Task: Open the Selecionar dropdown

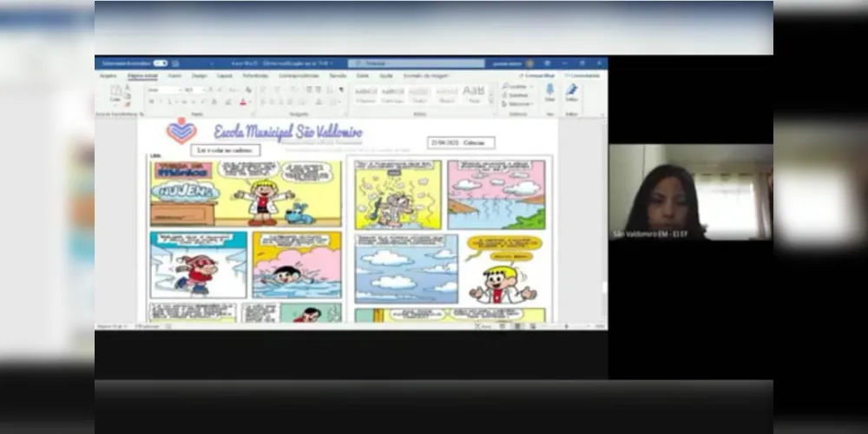Action: (518, 104)
